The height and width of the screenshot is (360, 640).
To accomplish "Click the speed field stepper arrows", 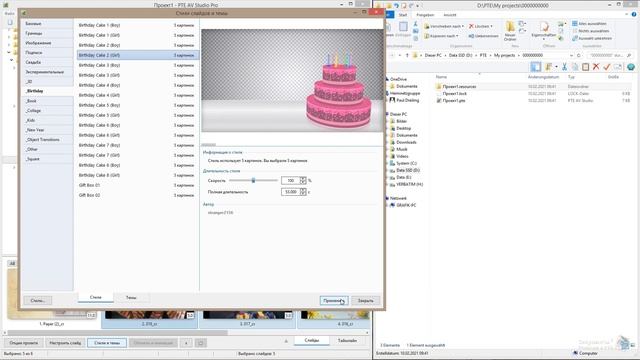I will tap(303, 180).
